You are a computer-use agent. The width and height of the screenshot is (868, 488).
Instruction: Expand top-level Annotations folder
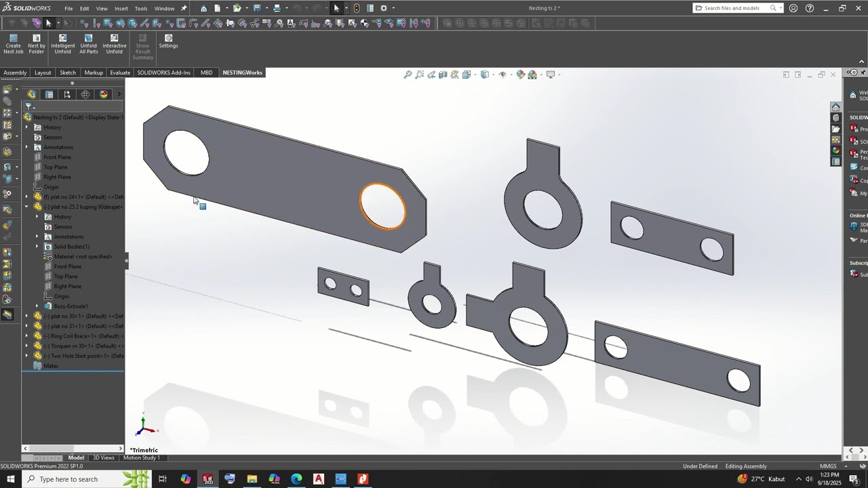(x=27, y=147)
